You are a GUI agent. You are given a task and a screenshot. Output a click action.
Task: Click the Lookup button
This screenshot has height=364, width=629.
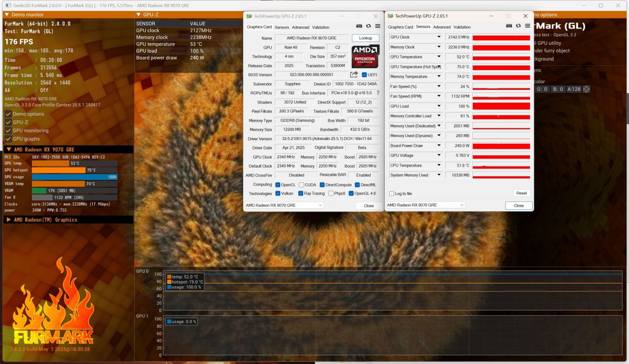point(366,38)
